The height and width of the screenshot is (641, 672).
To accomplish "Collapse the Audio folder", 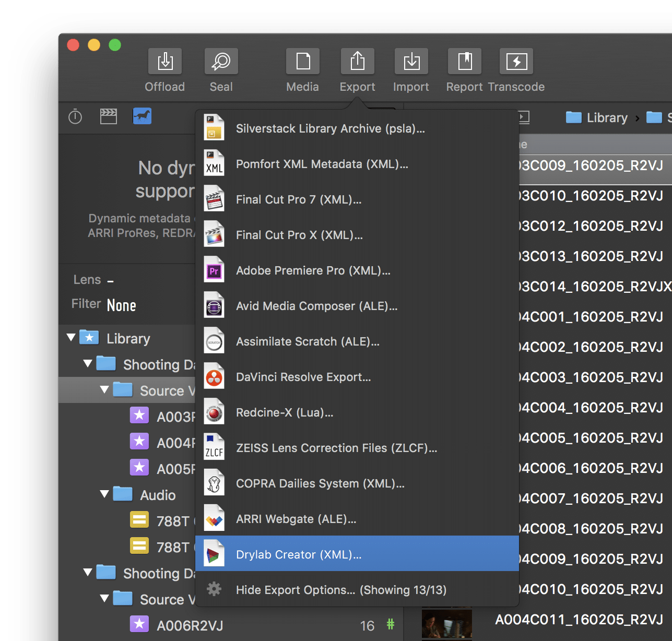I will tap(104, 494).
